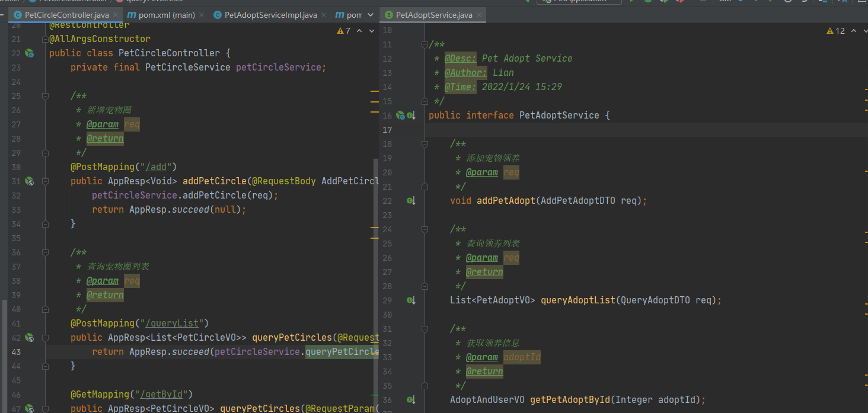Click the @Author: Javadoc tag

pos(466,72)
